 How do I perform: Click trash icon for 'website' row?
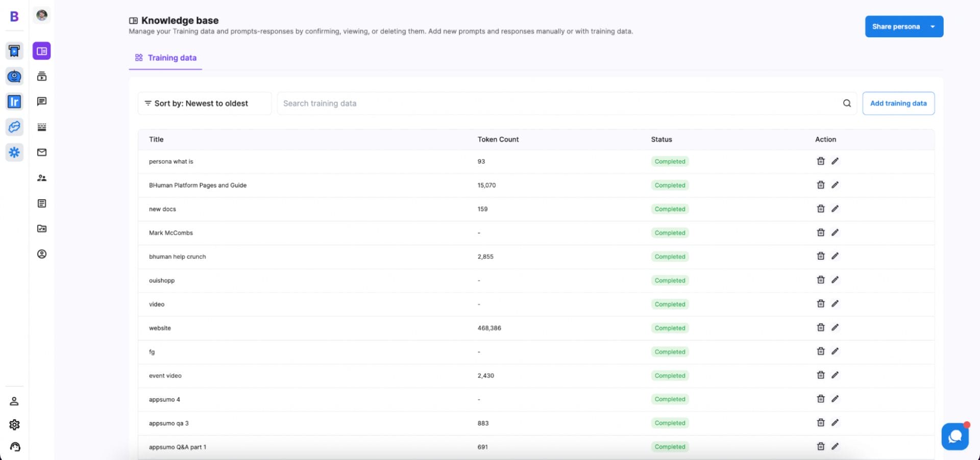(820, 327)
